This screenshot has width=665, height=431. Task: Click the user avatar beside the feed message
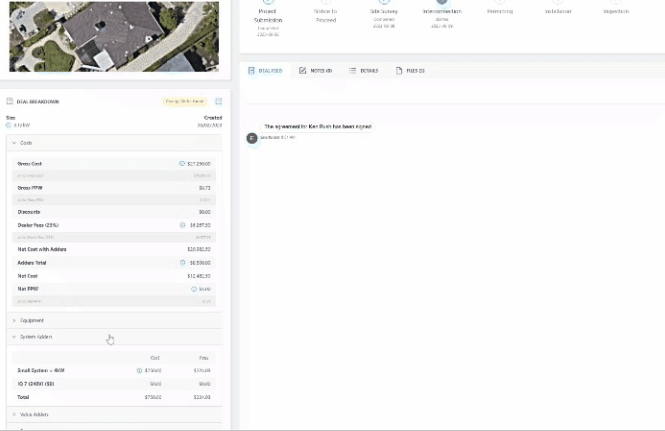tap(252, 138)
